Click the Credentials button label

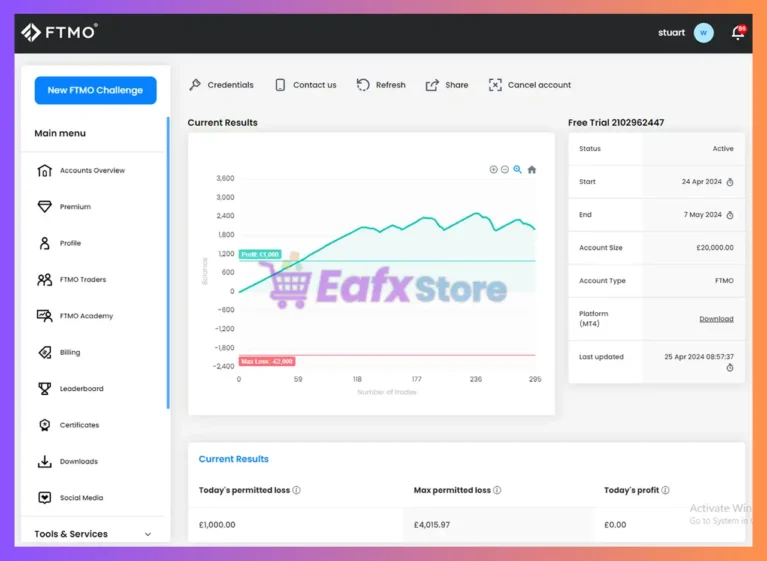click(x=230, y=85)
